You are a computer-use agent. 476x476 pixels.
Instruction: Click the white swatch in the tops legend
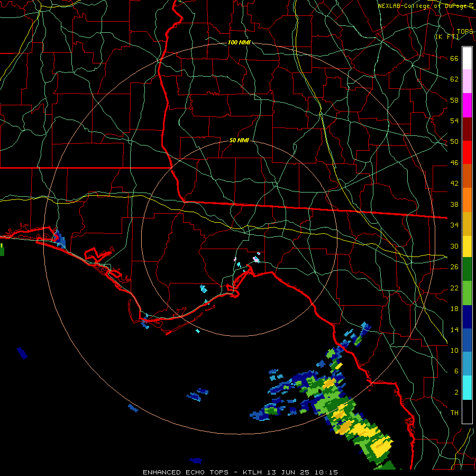click(x=467, y=58)
